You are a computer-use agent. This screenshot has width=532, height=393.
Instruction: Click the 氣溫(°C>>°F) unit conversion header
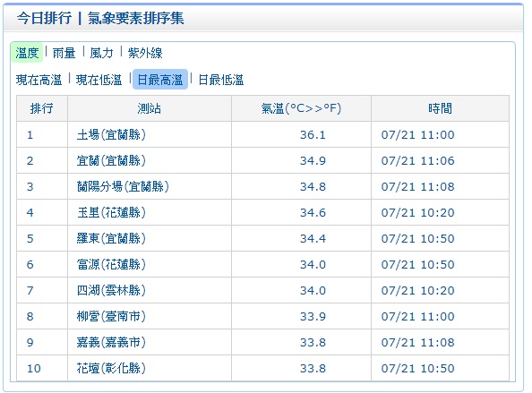pos(301,108)
